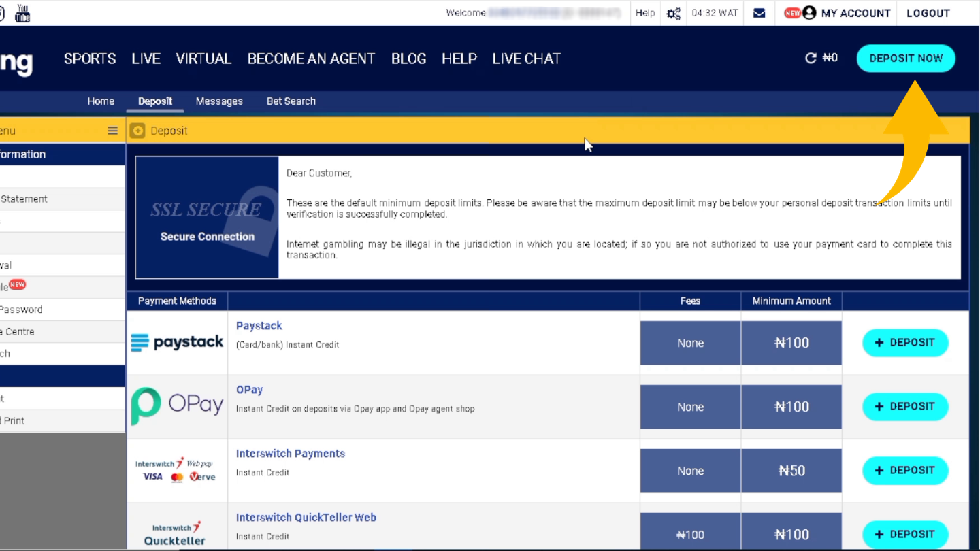Open the messages envelope icon

(759, 13)
